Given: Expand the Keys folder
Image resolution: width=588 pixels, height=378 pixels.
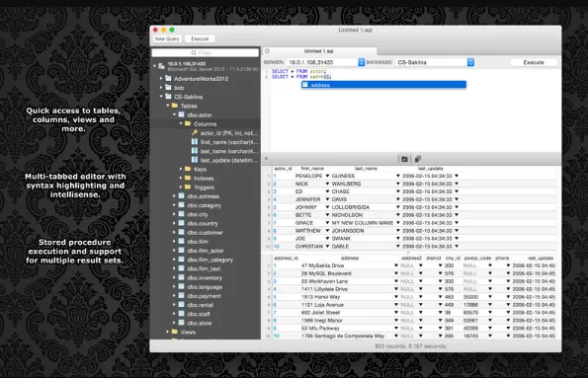Looking at the screenshot, I should [x=181, y=169].
